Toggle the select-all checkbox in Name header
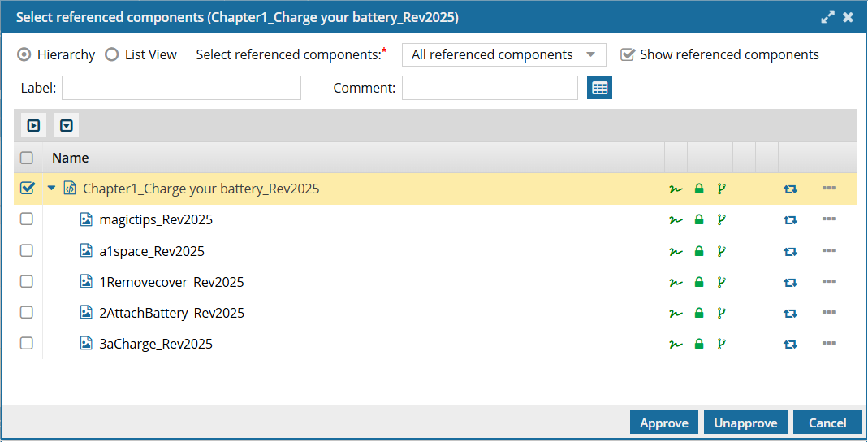This screenshot has height=442, width=868. (x=27, y=158)
